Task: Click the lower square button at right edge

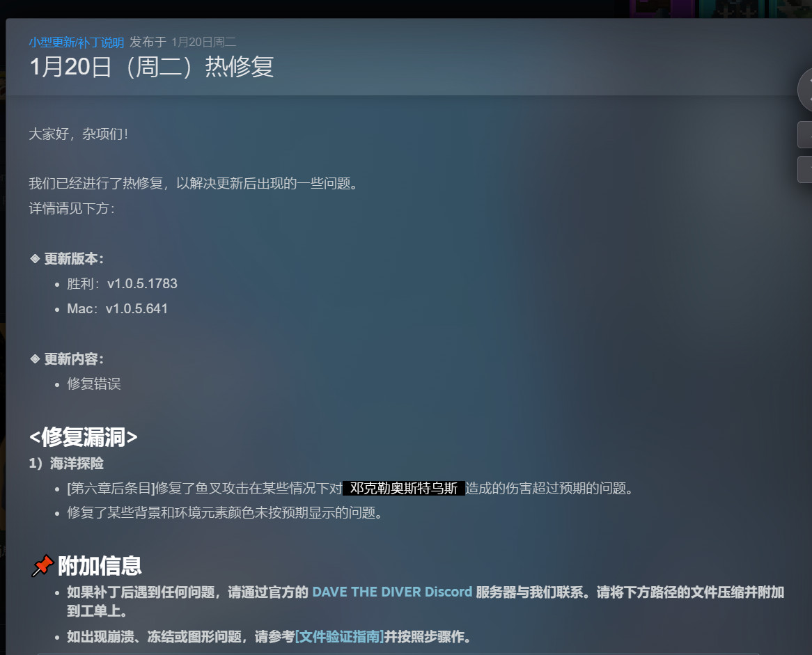Action: pos(804,169)
